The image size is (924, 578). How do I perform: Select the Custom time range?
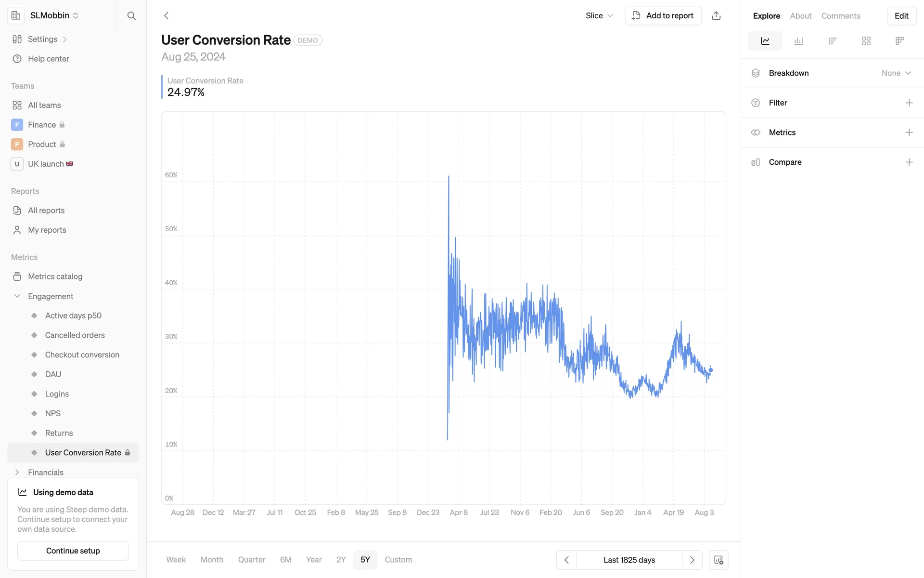pos(398,560)
